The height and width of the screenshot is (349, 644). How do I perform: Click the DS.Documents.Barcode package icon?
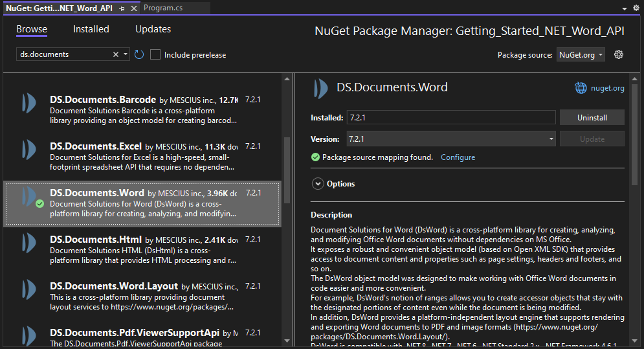[28, 103]
